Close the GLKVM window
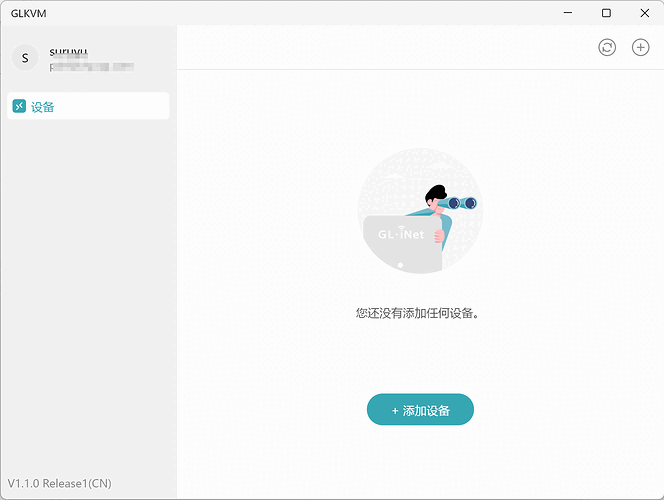The image size is (664, 500). click(x=643, y=13)
